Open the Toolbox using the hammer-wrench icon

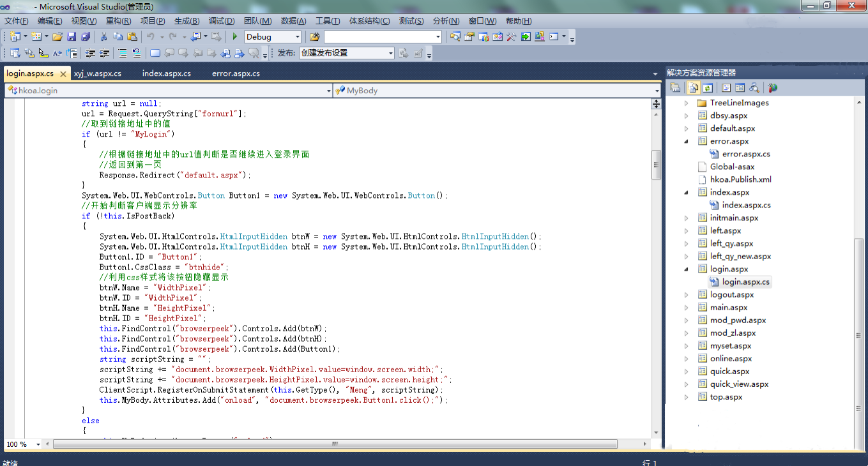(511, 36)
